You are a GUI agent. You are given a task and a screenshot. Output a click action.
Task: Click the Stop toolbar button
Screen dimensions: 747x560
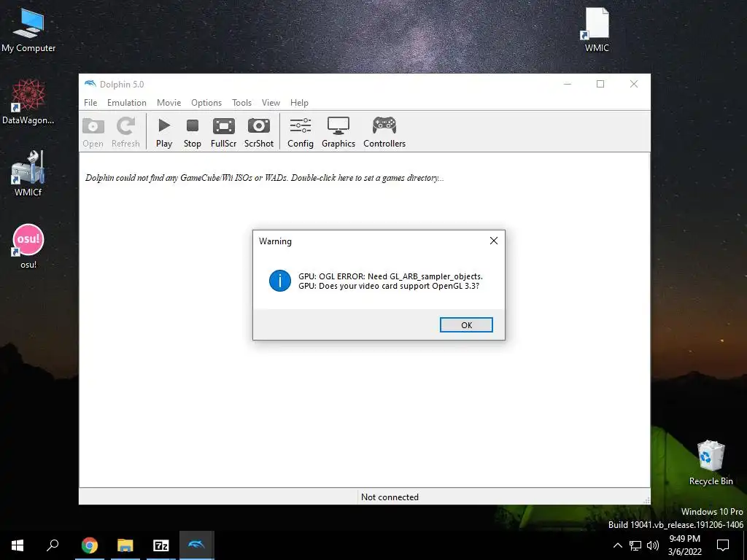[193, 133]
